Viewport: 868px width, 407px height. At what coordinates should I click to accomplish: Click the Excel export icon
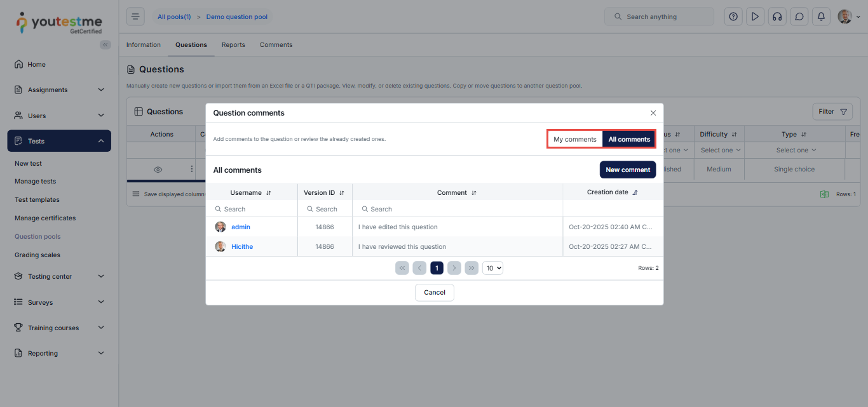pos(824,194)
